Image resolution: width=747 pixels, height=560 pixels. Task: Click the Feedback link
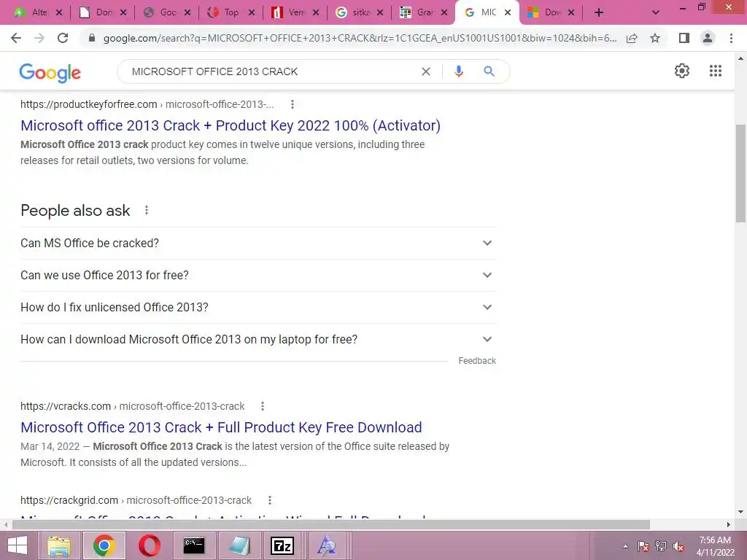477,361
